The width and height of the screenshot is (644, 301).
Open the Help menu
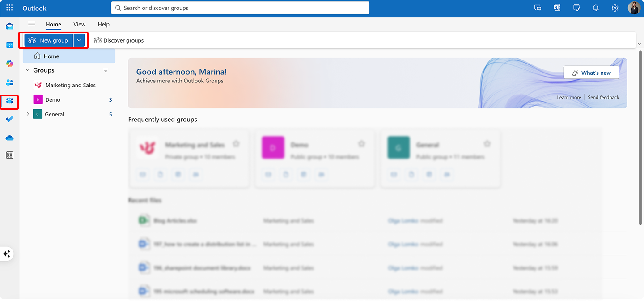coord(103,24)
